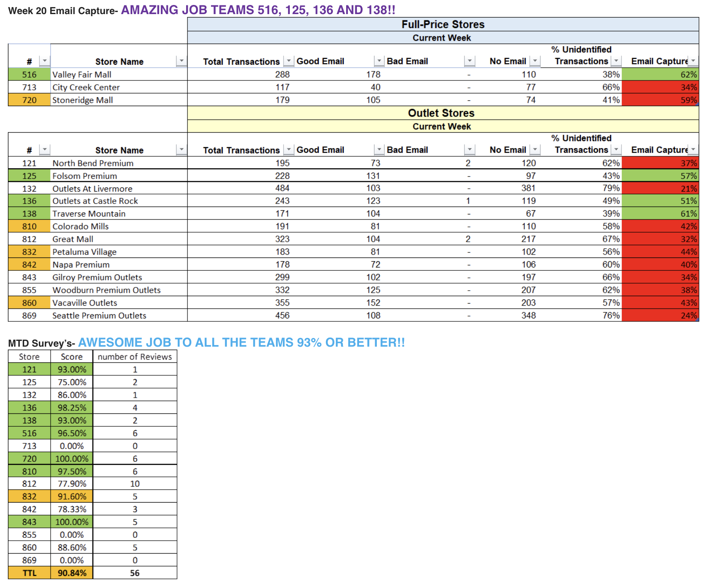Select the 10 reviews cell for store 812
Viewport: 723px width, 588px height.
(x=135, y=484)
